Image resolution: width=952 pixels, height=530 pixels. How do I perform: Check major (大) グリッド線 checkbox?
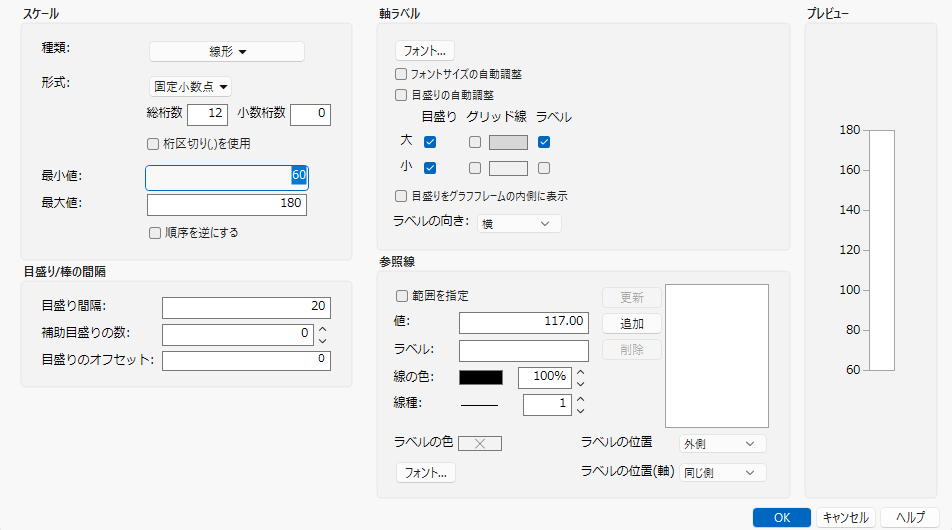coord(475,142)
